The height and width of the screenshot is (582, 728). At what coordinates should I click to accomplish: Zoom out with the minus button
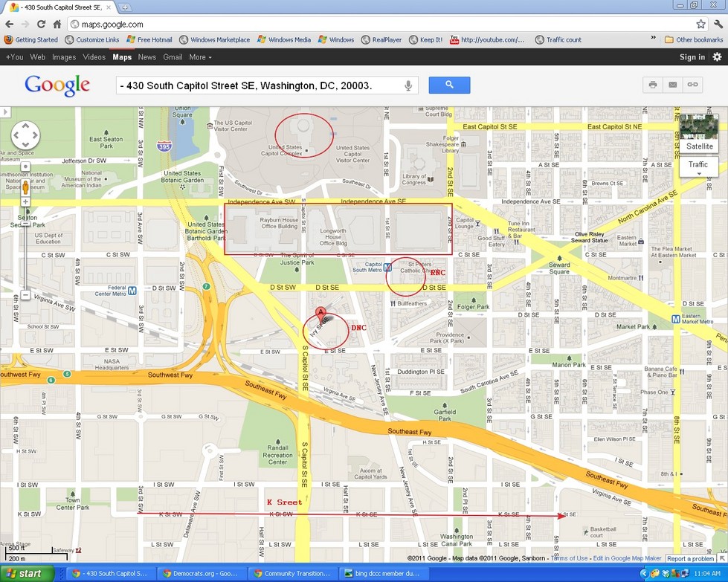click(x=25, y=294)
